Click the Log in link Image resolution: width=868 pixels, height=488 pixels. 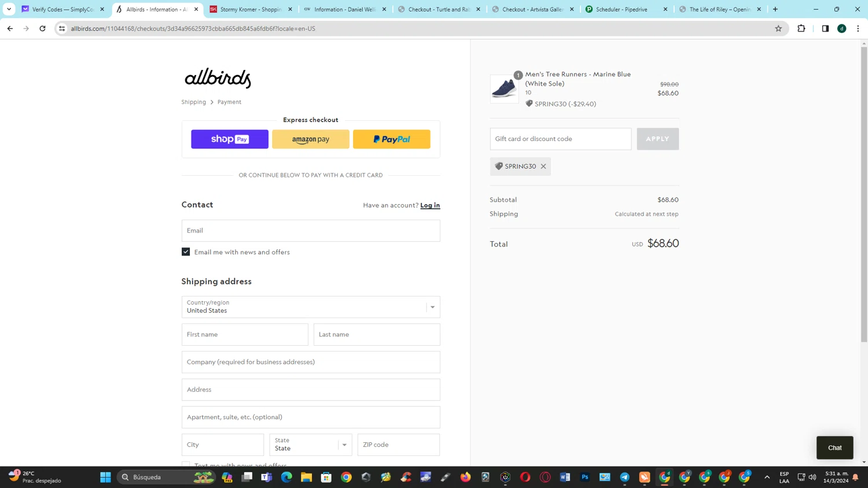click(x=430, y=205)
